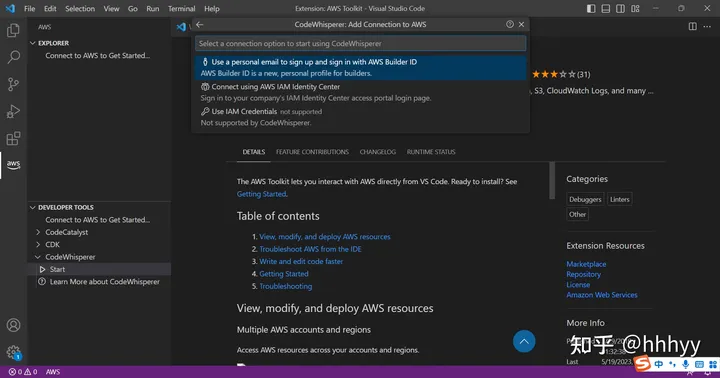Toggle the panel layout icon in title bar
720x378 pixels.
606,9
